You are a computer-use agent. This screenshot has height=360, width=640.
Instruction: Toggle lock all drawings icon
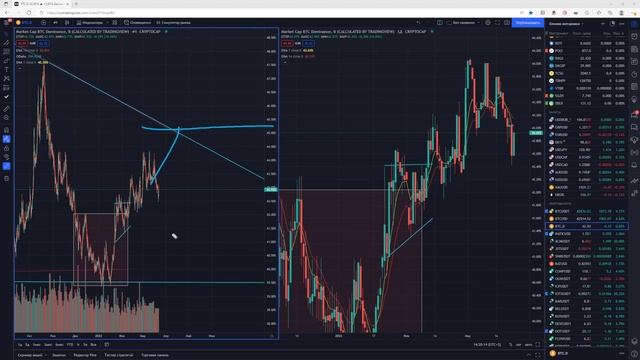(x=7, y=148)
